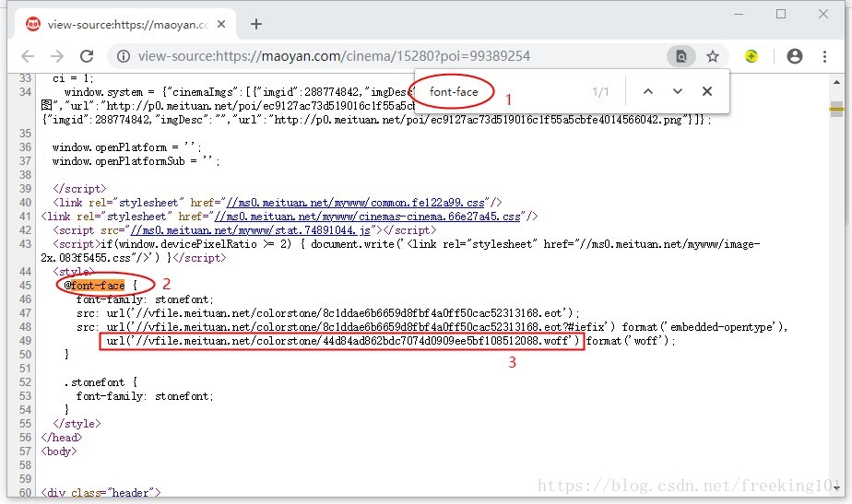
Task: Minimize the Chrome window
Action: (739, 14)
